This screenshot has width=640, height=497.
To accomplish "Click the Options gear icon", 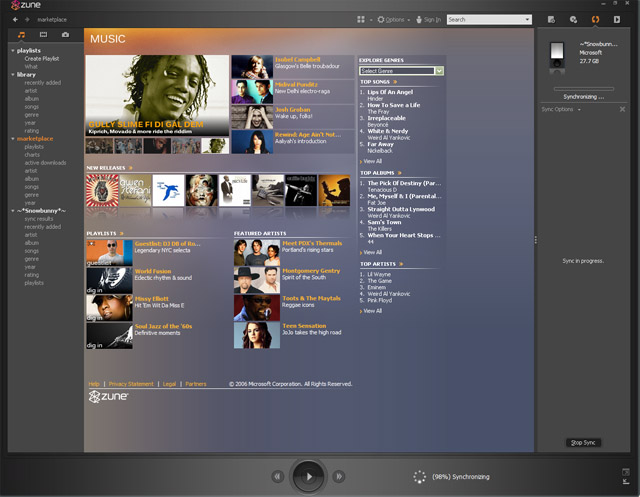I will click(x=381, y=20).
